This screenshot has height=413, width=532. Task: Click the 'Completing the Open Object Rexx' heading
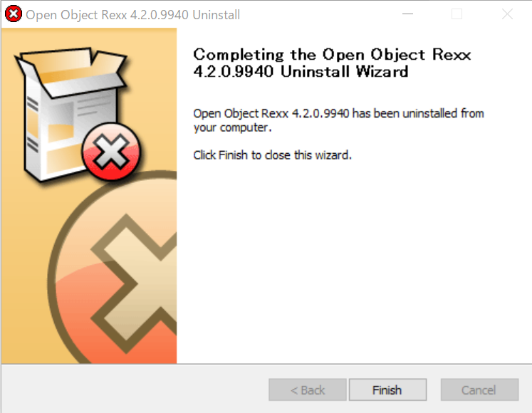(332, 55)
